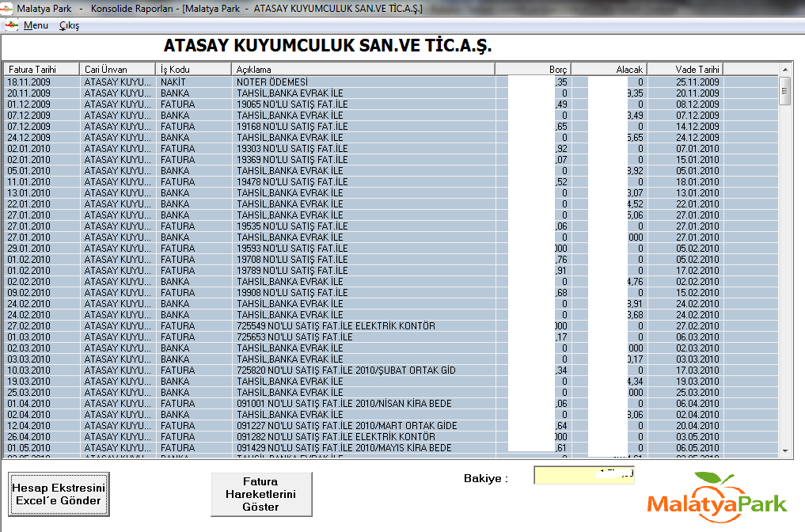Click the 09.02.2010 invoice date cell
805x532 pixels.
coord(42,293)
